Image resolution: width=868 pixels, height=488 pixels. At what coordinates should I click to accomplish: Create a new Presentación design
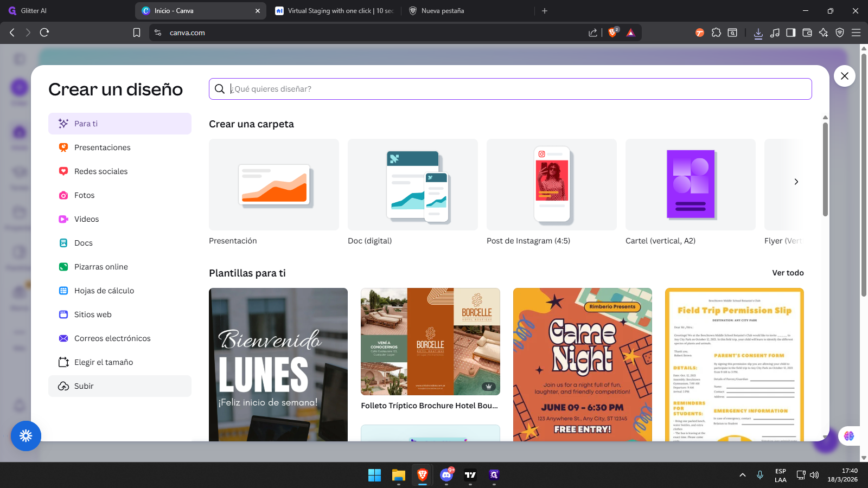click(274, 185)
